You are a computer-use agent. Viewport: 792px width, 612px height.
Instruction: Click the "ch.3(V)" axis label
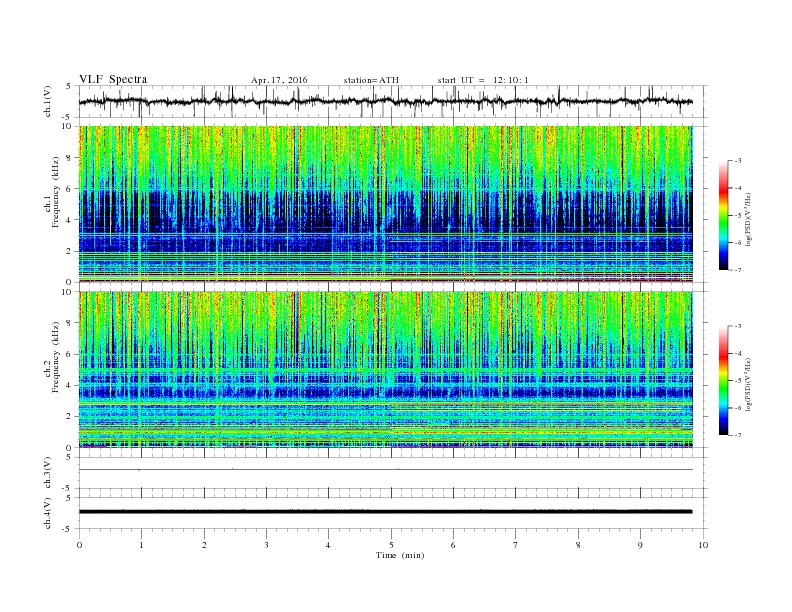tap(48, 473)
